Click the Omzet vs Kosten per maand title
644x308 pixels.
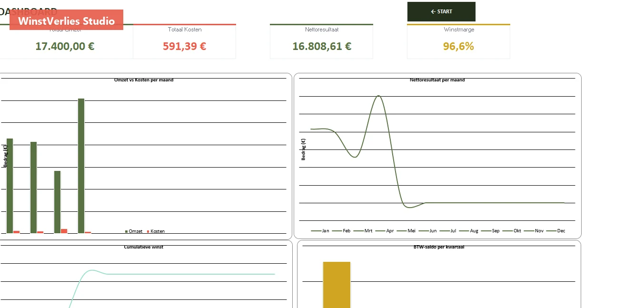click(x=144, y=80)
